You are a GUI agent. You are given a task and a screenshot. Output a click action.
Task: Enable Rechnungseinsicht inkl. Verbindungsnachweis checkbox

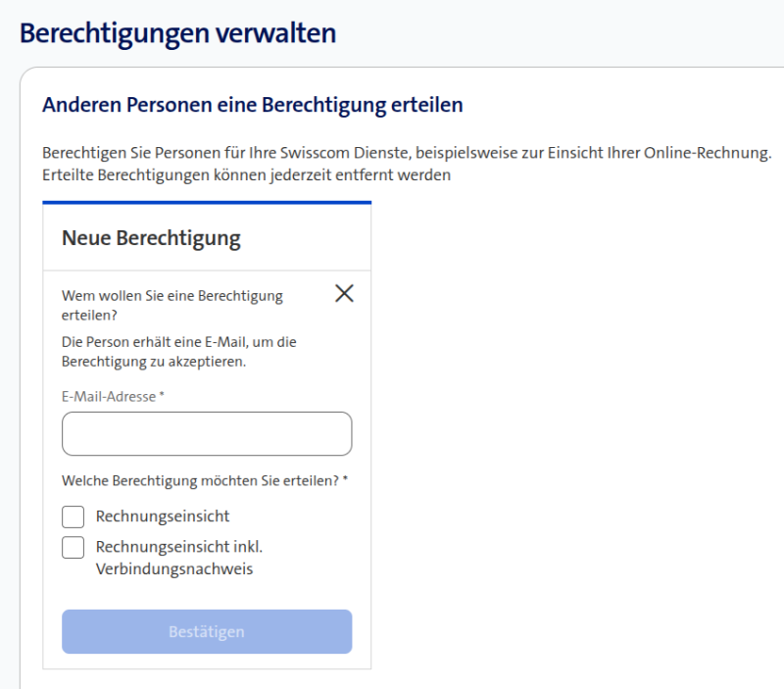pos(73,547)
